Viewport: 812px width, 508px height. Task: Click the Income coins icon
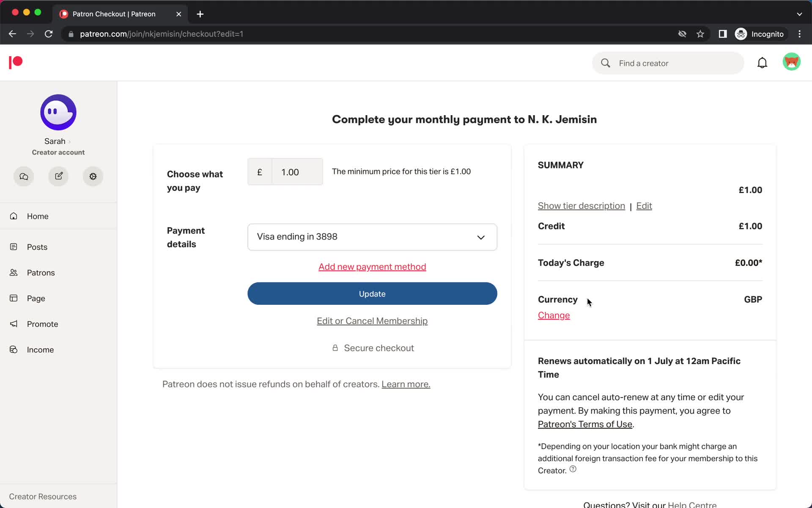14,350
